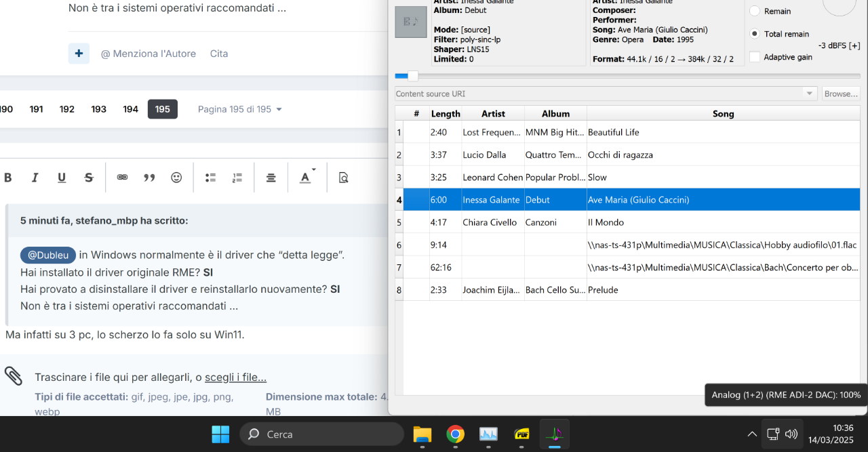Select the Il Mondo track row
The image size is (868, 452).
pos(627,222)
